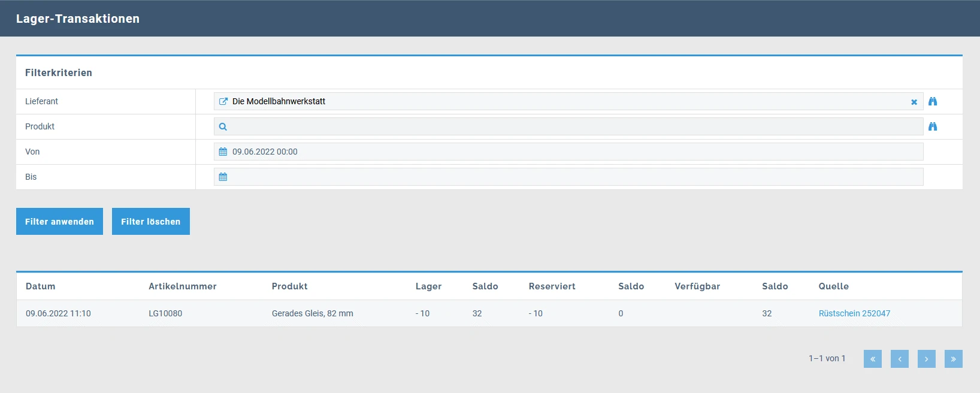Open supplier link icon beside Die Modellbahnwerkstatt

click(x=223, y=101)
